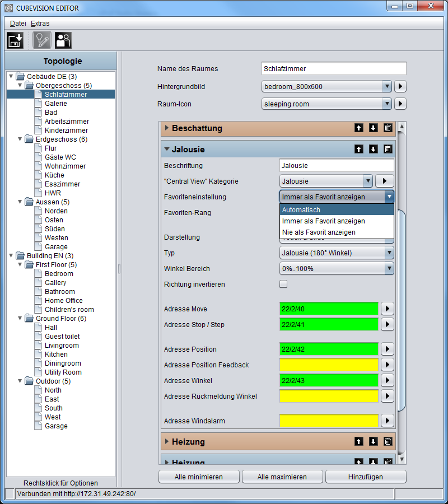Screen dimensions: 448x504
Task: Open the Winkel Bereich dropdown
Action: point(389,268)
